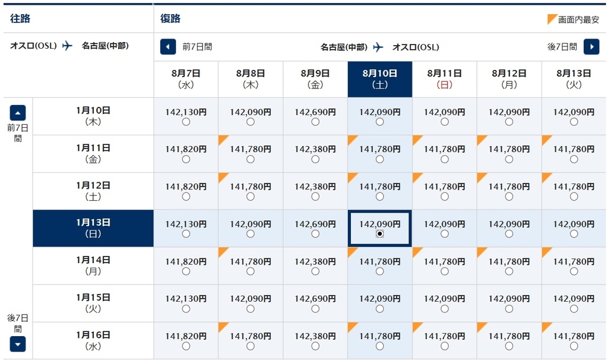The image size is (608, 364).
Task: Show next 7 days of outbound dates
Action: click(x=18, y=344)
